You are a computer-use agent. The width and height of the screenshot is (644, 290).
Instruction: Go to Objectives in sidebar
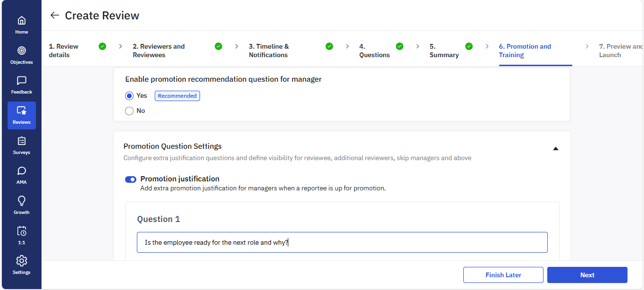[22, 55]
